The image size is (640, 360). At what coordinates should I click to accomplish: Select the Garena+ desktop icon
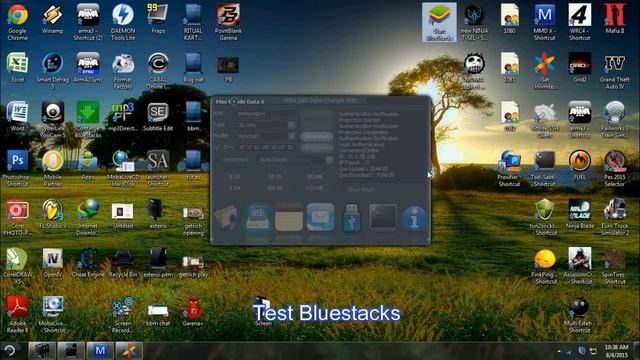pyautogui.click(x=193, y=311)
